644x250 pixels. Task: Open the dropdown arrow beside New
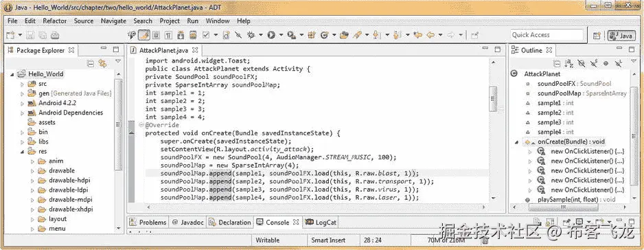point(20,35)
